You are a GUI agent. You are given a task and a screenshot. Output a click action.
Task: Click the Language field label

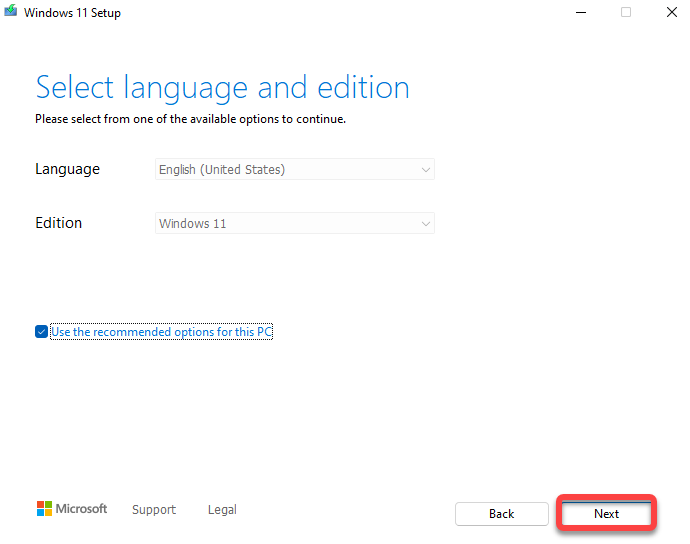tap(67, 169)
